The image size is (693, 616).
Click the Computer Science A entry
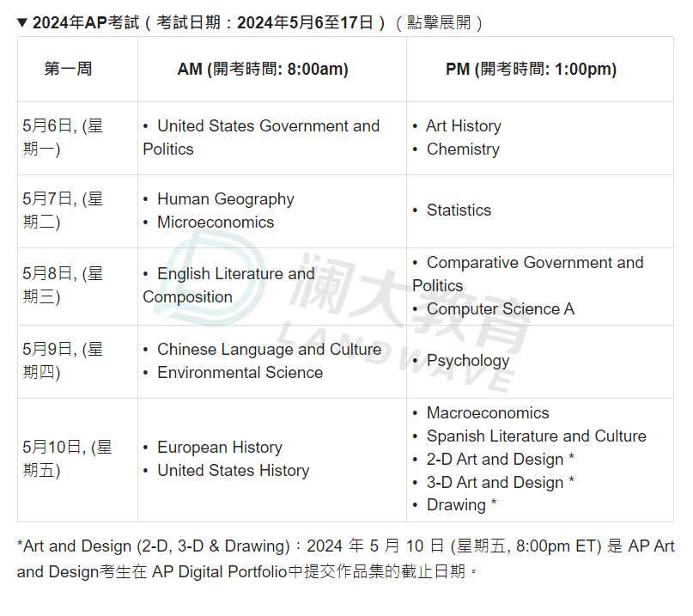(501, 308)
